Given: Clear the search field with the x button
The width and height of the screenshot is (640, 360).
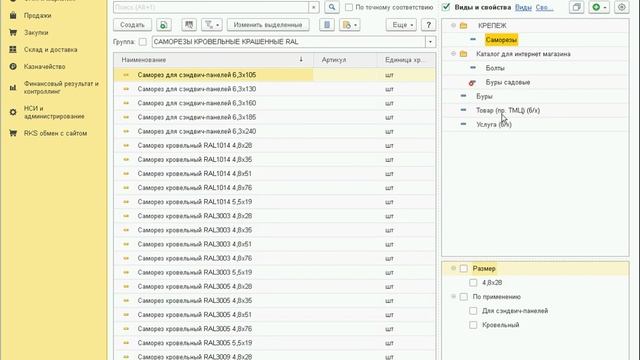Looking at the screenshot, I should pyautogui.click(x=313, y=7).
